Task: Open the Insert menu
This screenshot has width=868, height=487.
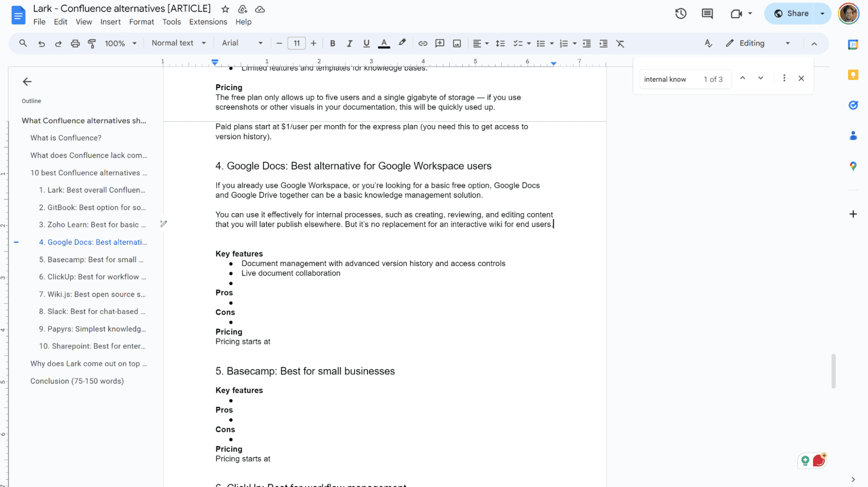Action: pyautogui.click(x=110, y=22)
